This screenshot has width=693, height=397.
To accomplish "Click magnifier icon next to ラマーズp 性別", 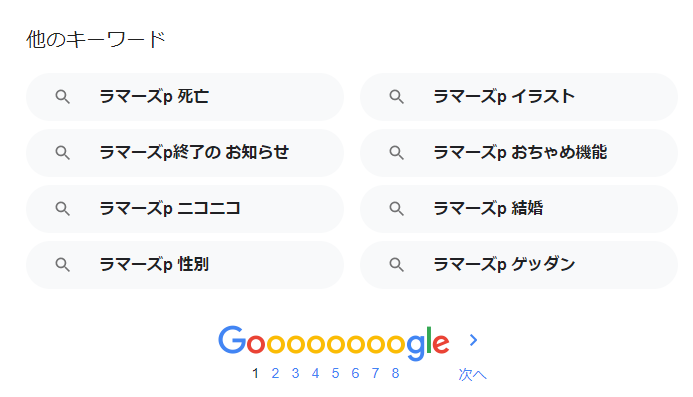I will coord(62,265).
